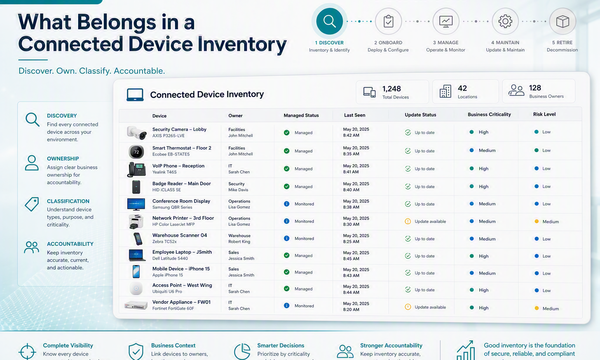Open the 1 DISCOVER step label
The height and width of the screenshot is (360, 600).
tap(329, 42)
